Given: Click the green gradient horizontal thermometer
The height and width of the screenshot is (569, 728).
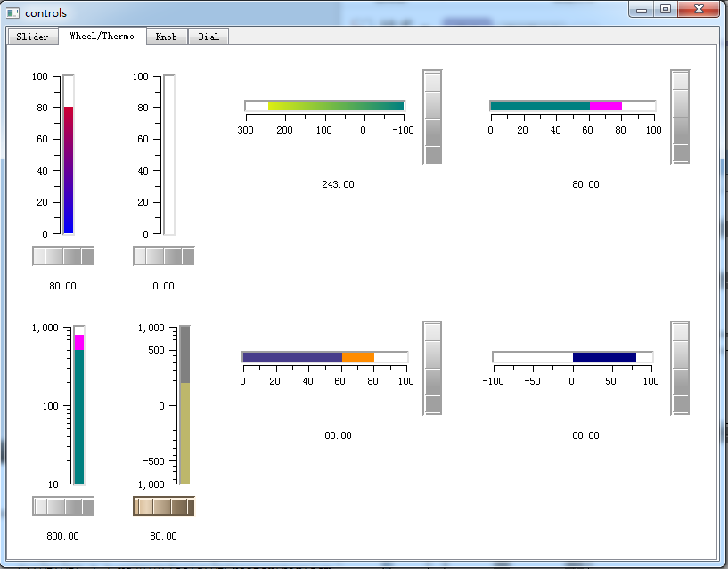Looking at the screenshot, I should point(336,106).
